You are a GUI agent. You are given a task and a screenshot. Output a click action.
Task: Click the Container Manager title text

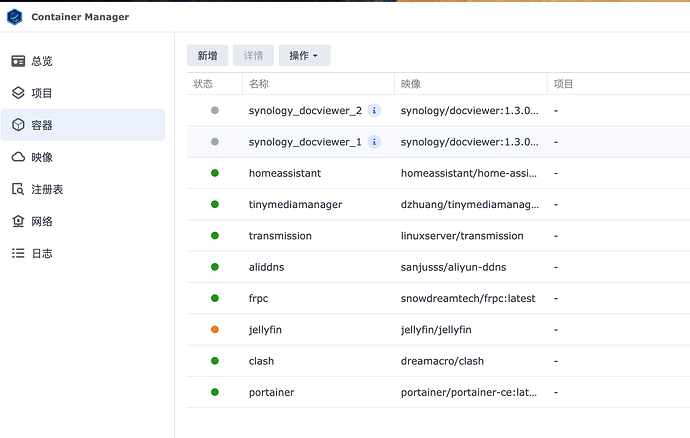[80, 17]
